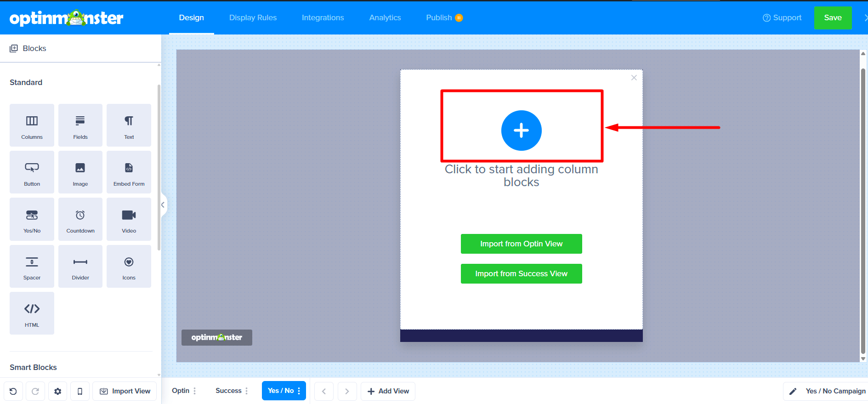Click the blue plus to add columns
Image resolution: width=868 pixels, height=404 pixels.
pyautogui.click(x=521, y=131)
